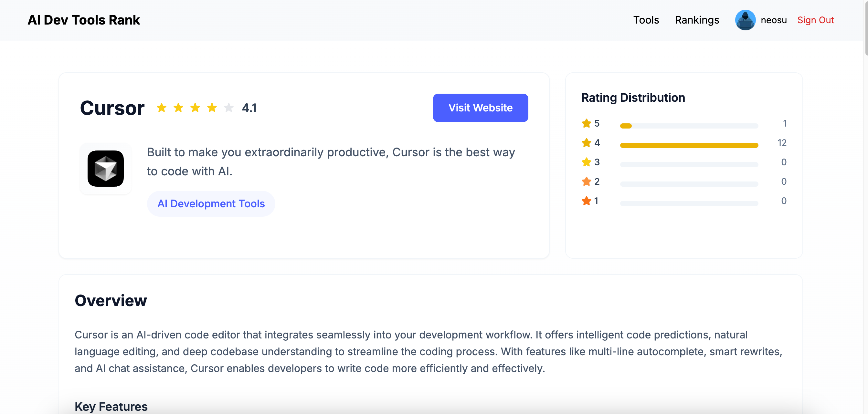Open the Tools navigation menu item
The image size is (868, 414).
coord(646,20)
